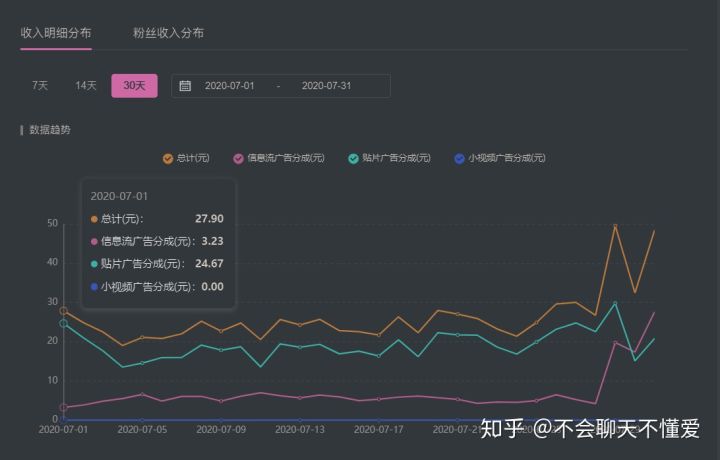
Task: Toggle the 贴片广告分成(元) teal legend checkmark
Action: pos(353,158)
